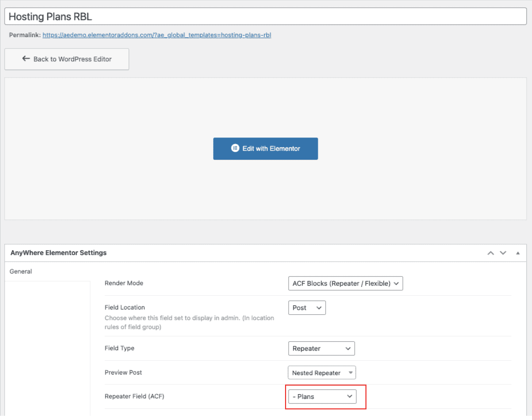Click the chevron arrow of the Render Mode select
The height and width of the screenshot is (420, 532).
click(x=396, y=284)
